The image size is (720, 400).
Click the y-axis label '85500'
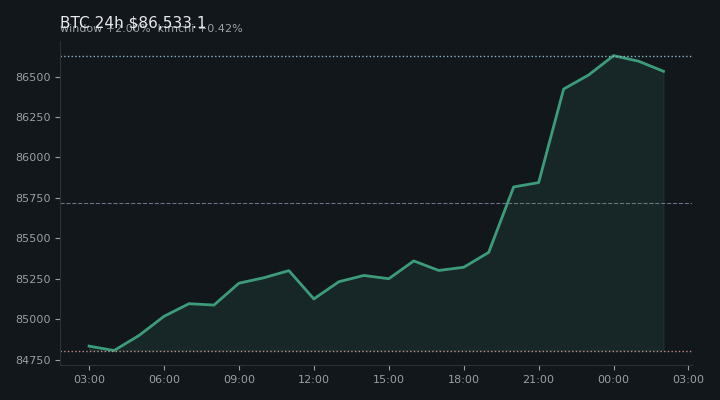pos(33,239)
